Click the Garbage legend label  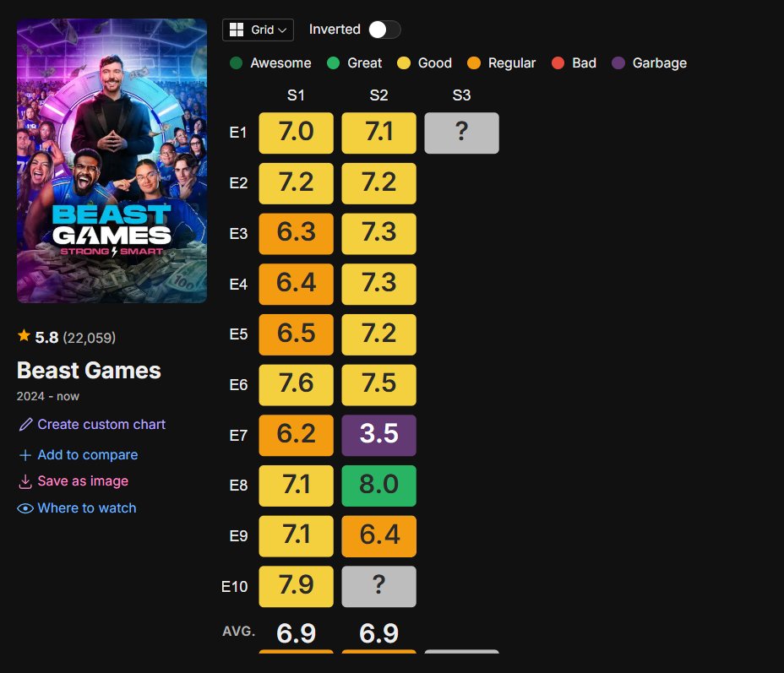click(660, 63)
